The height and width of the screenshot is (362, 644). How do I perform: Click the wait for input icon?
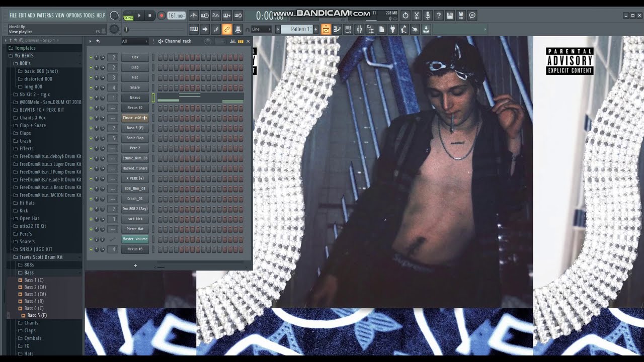coord(205,16)
